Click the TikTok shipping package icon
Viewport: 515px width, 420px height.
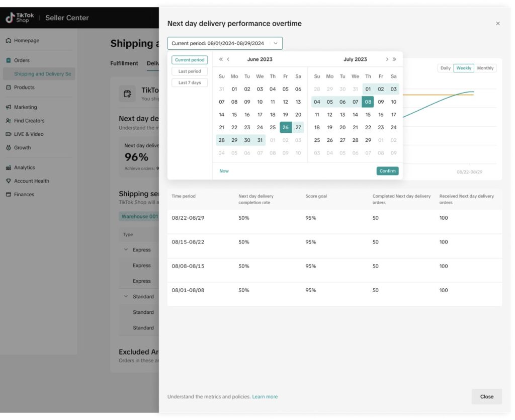click(x=127, y=94)
